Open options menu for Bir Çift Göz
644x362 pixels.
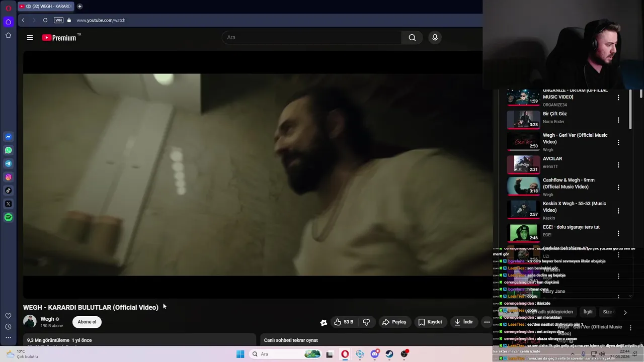pyautogui.click(x=618, y=120)
